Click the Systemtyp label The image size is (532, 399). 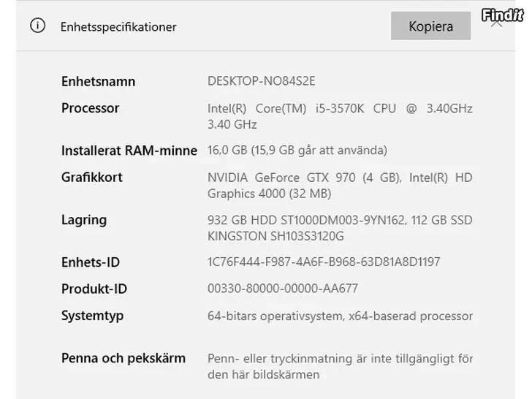point(92,316)
